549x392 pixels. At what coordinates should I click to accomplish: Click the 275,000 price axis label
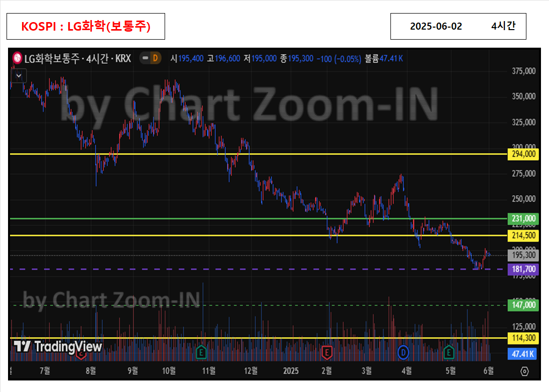tap(523, 174)
